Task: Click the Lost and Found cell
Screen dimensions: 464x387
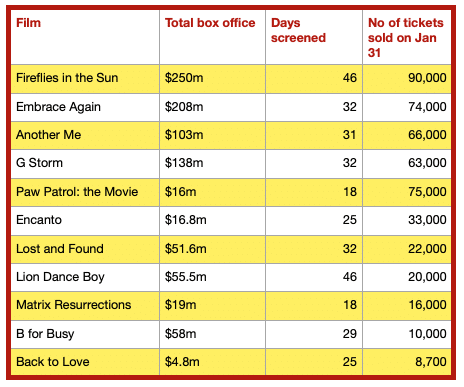Action: (60, 249)
